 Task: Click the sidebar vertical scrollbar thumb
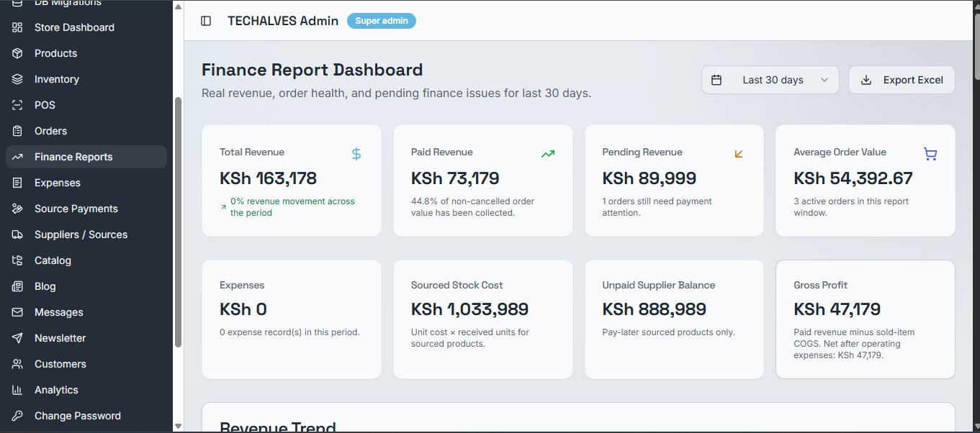click(x=178, y=222)
